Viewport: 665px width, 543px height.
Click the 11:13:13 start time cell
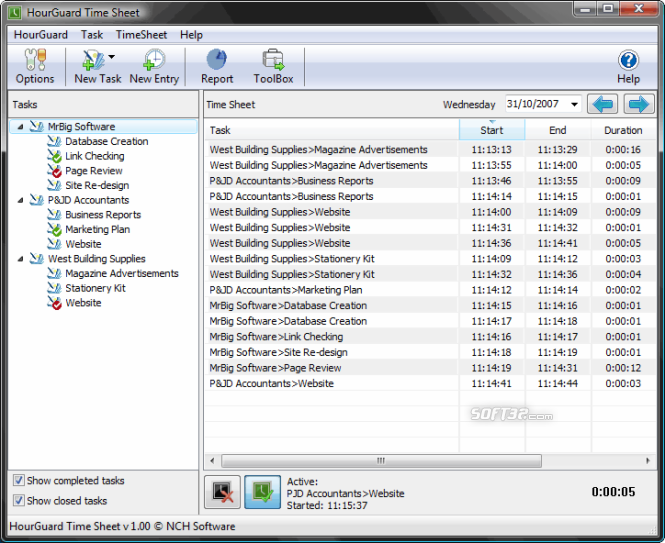tap(492, 149)
